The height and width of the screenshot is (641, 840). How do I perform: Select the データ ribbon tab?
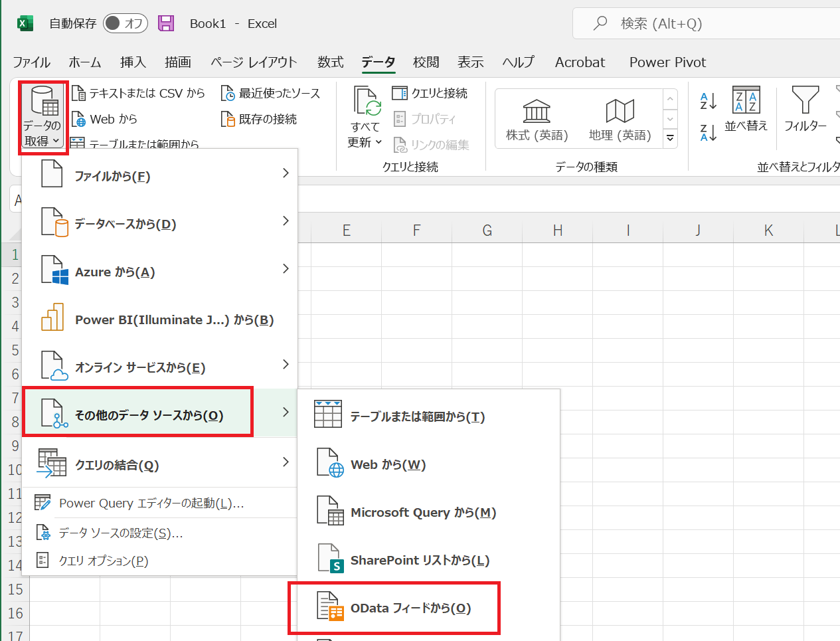[378, 62]
